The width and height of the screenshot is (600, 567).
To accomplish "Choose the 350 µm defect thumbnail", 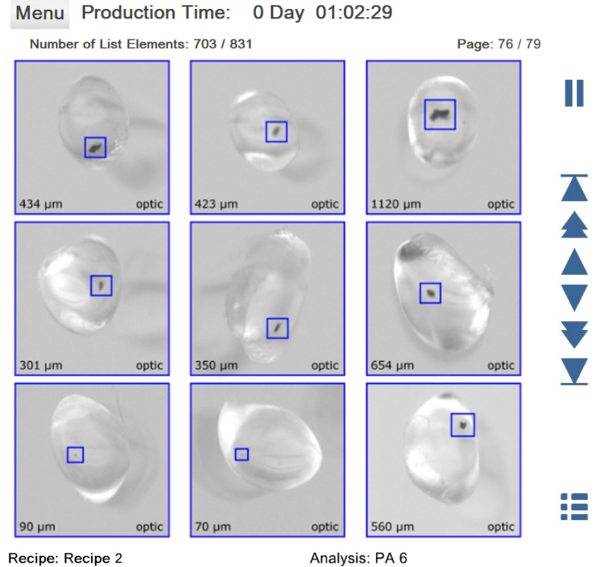I will [x=268, y=298].
